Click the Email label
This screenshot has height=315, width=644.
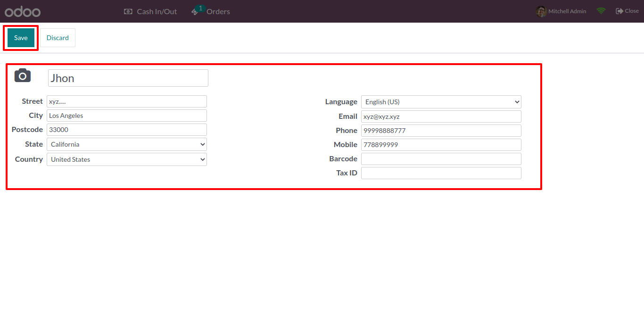pos(348,116)
